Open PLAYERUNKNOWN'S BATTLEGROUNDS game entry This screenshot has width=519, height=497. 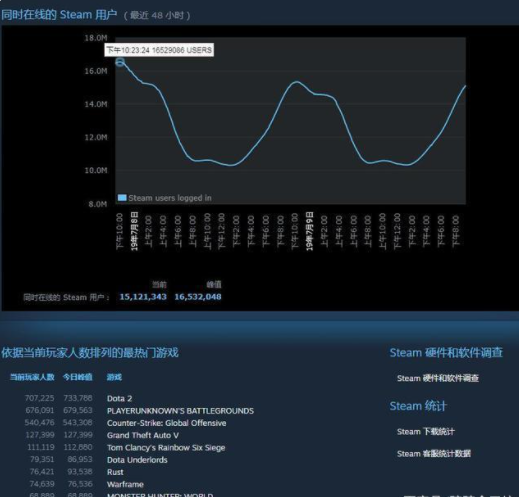pos(180,411)
